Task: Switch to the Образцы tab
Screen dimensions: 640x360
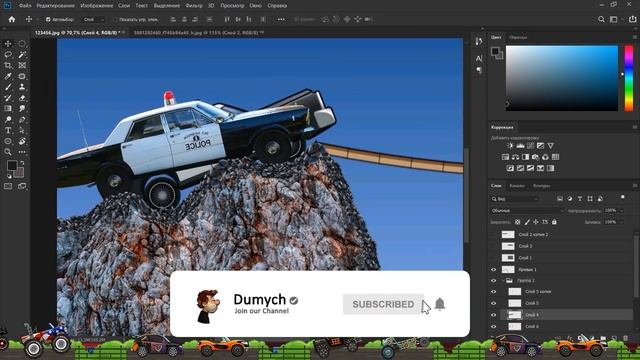Action: tap(518, 37)
